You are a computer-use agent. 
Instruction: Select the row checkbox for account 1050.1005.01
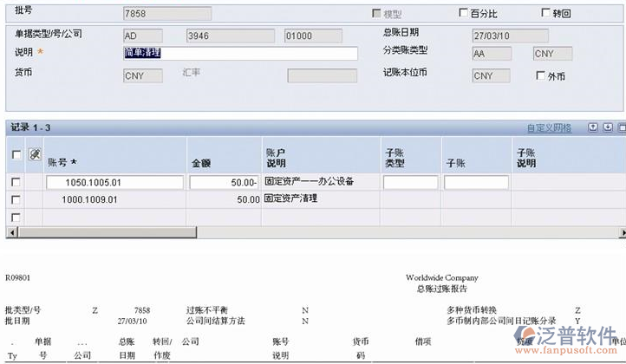[x=16, y=182]
